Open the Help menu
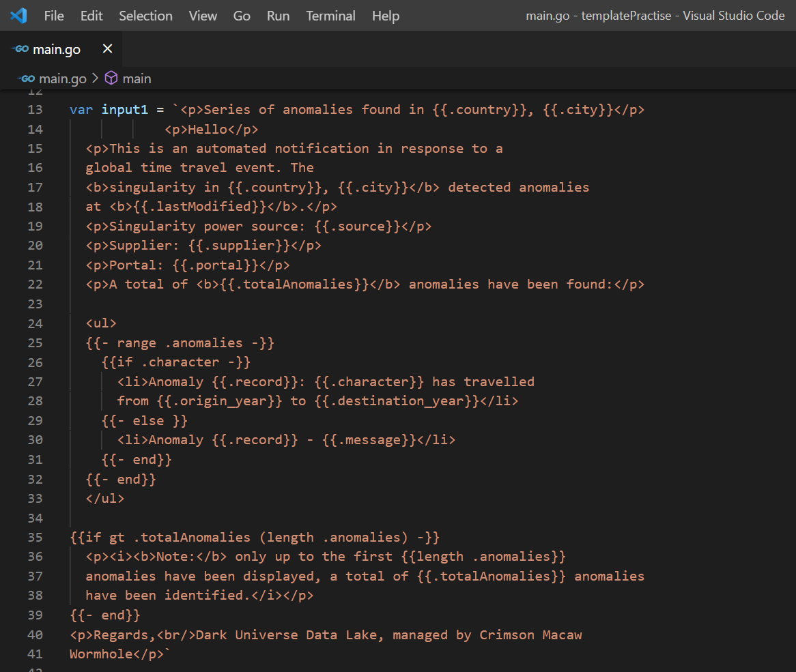This screenshot has width=796, height=672. 385,15
